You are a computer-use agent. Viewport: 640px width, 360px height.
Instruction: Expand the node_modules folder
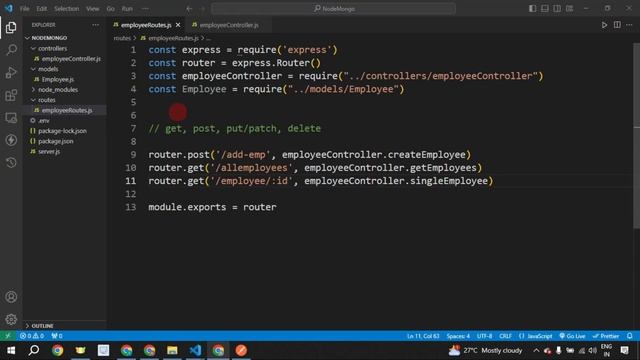point(58,89)
